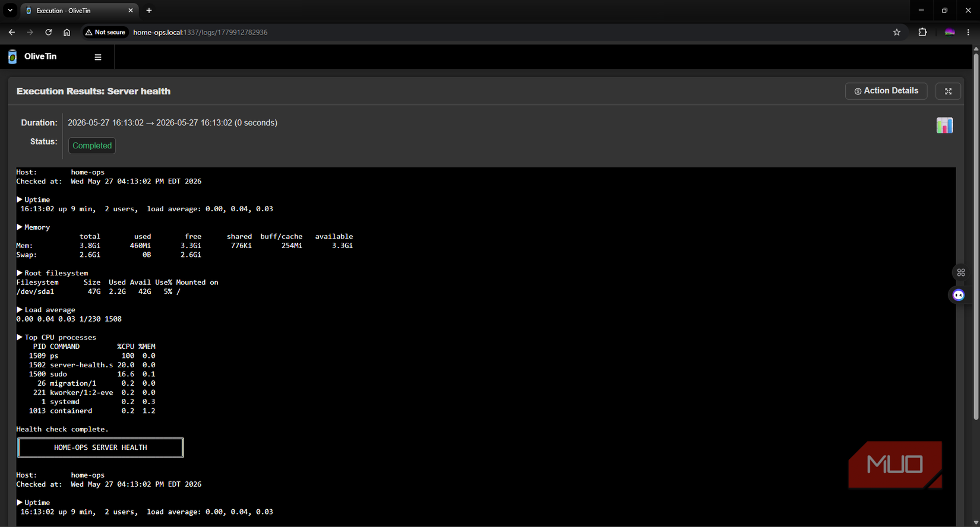The width and height of the screenshot is (980, 527).
Task: Click the 'Execution Results: Server health' heading
Action: point(93,91)
